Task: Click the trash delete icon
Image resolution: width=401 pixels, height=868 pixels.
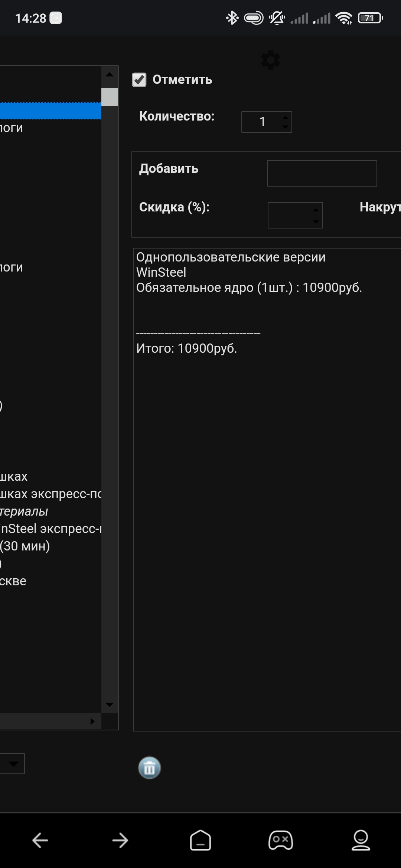Action: coord(149,767)
